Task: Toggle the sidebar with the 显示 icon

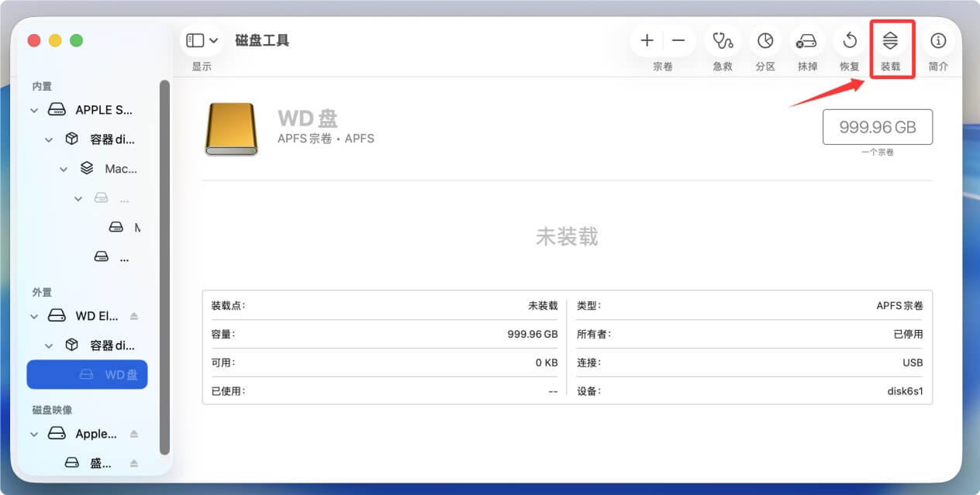Action: [x=195, y=40]
